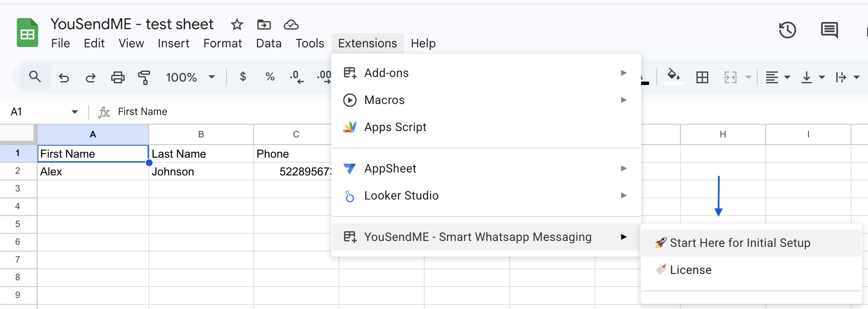
Task: Close the Extensions menu
Action: (367, 43)
